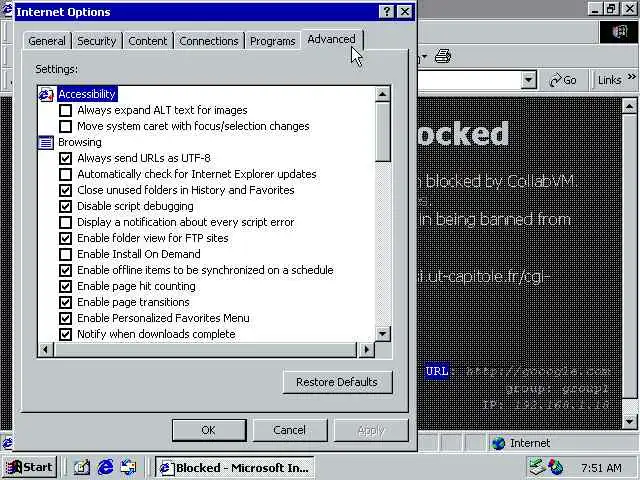Click the Help question mark button in Internet Options
640x480 pixels.
tap(386, 11)
